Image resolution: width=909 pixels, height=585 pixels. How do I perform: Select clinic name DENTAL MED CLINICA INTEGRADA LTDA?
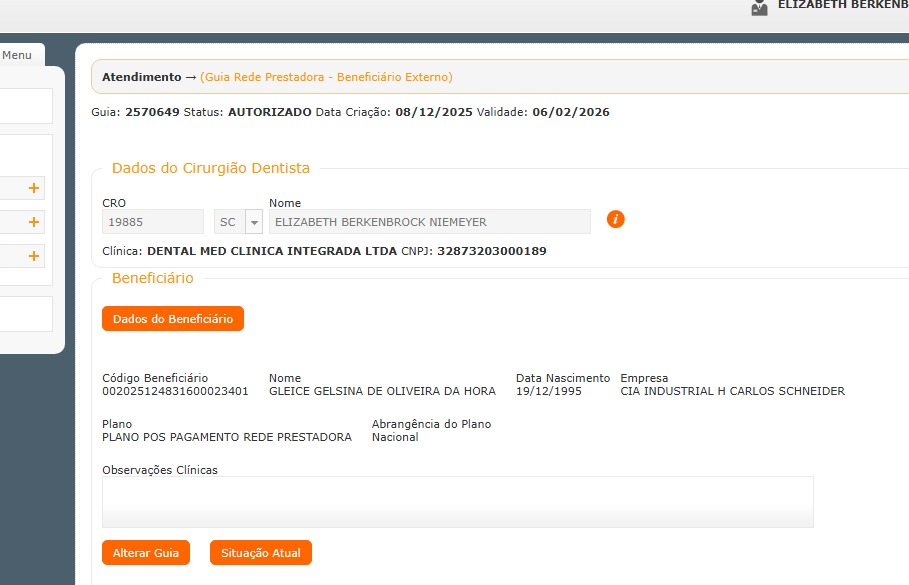tap(272, 251)
